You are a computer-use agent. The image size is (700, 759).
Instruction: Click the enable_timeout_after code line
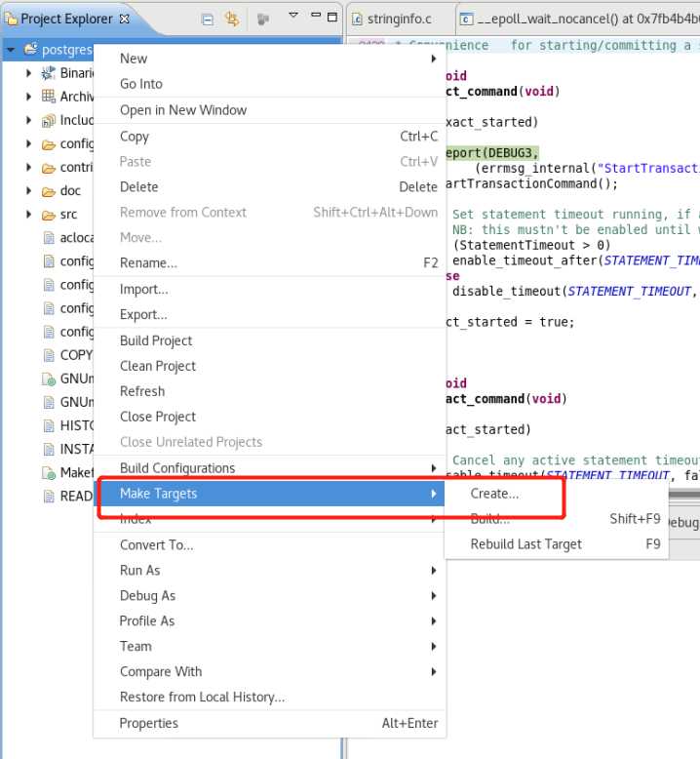575,261
